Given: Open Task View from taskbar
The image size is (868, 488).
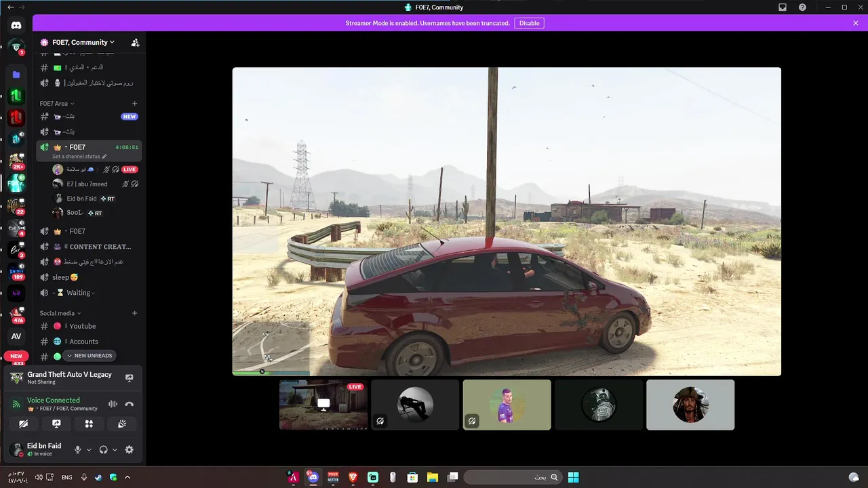Looking at the screenshot, I should tap(452, 477).
